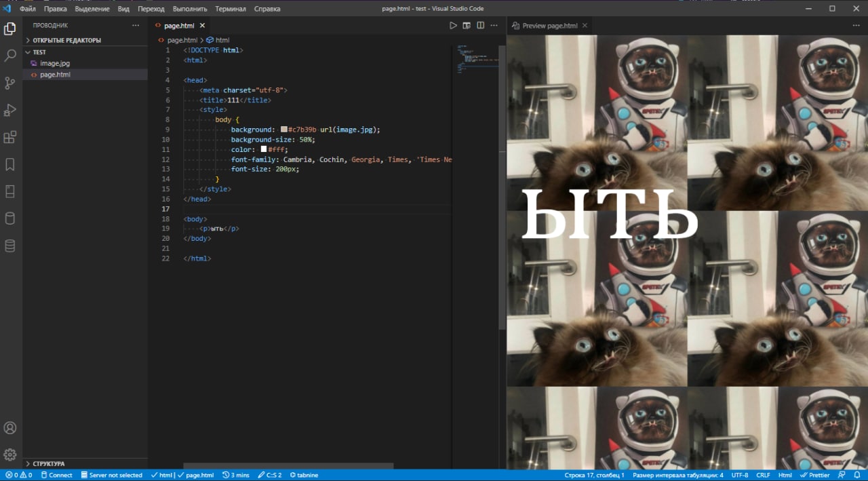
Task: Open the Extensions view
Action: coord(10,137)
